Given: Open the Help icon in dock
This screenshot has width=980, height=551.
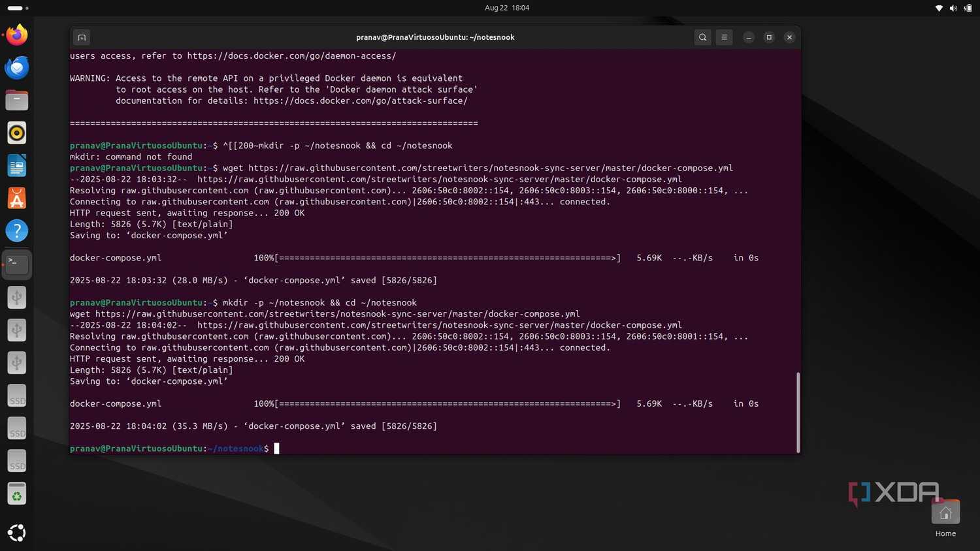Looking at the screenshot, I should click(17, 230).
